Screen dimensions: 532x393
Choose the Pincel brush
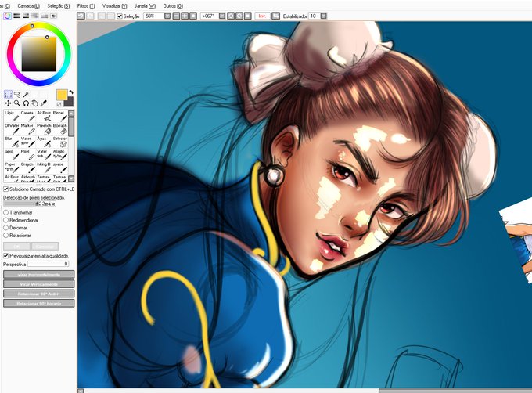60,116
